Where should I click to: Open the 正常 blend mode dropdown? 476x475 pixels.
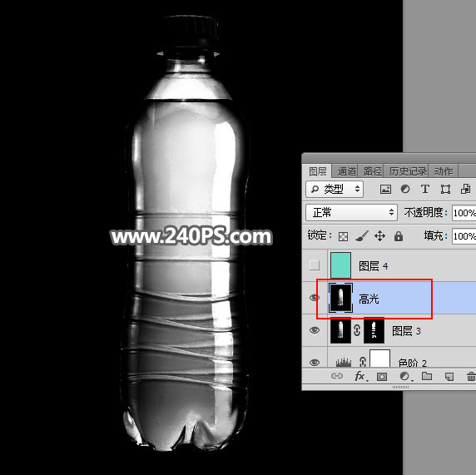[x=351, y=212]
